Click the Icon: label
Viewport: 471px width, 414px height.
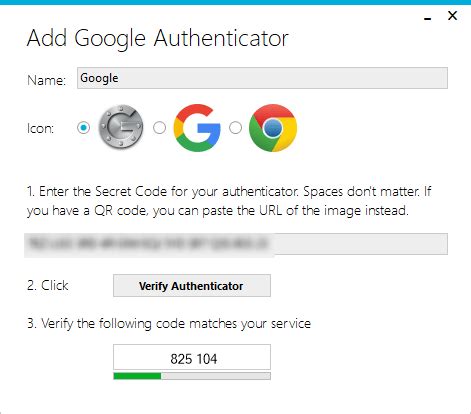tap(40, 128)
